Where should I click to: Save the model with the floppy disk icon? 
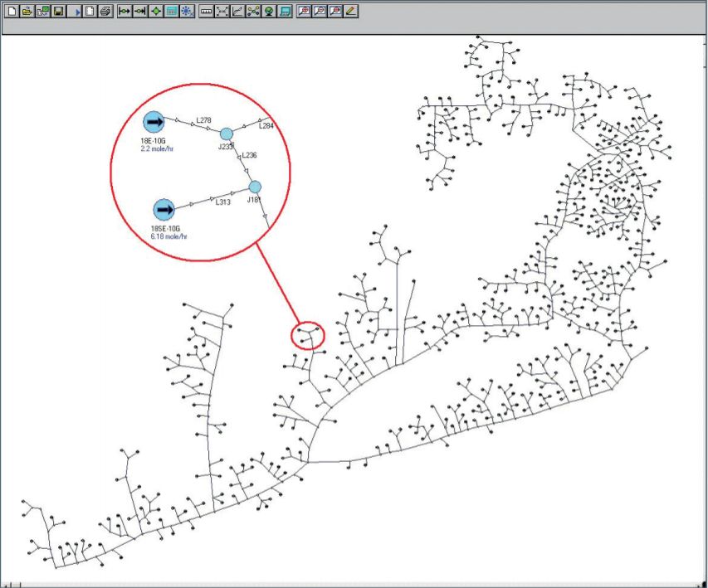click(x=59, y=12)
